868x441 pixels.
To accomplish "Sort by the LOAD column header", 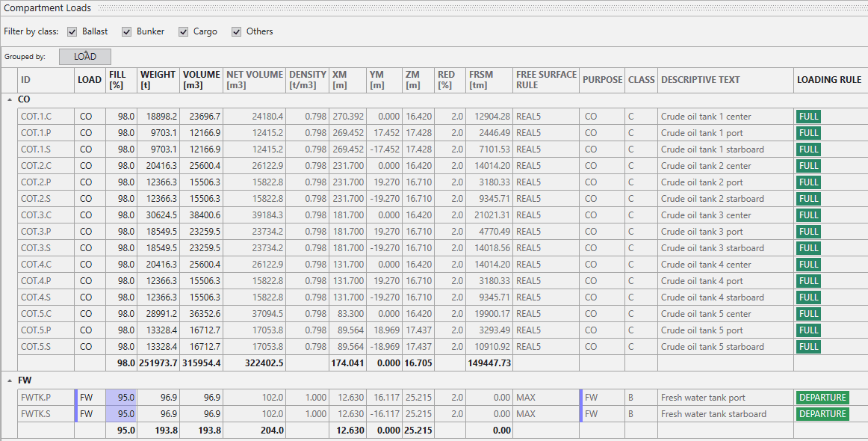I will pyautogui.click(x=90, y=80).
